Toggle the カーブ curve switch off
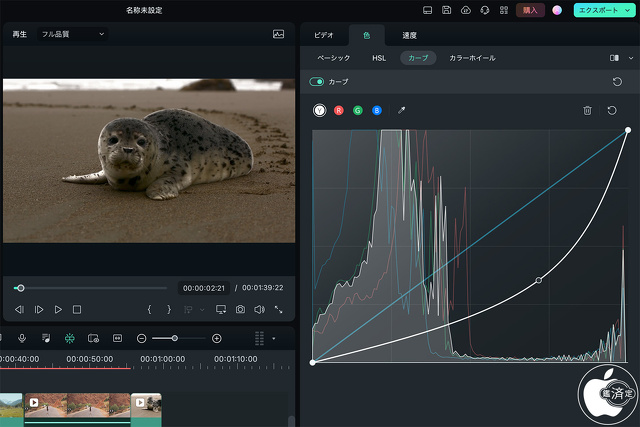Screen dimensions: 640x427 (317, 81)
